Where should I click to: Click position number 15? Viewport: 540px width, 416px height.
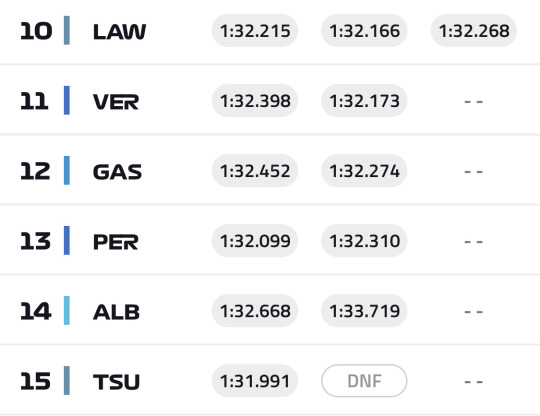click(35, 381)
